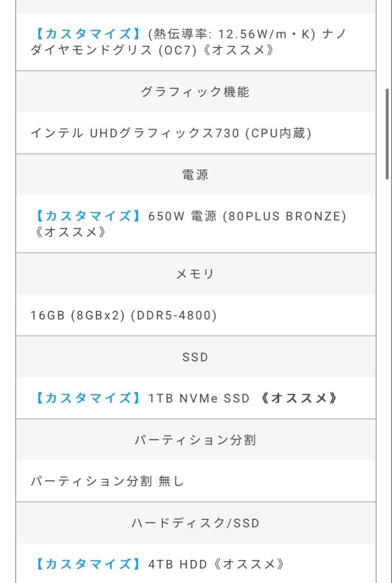Select the 650W 電源 (80PLUS BRONZE) text
The height and width of the screenshot is (583, 392).
click(x=247, y=216)
